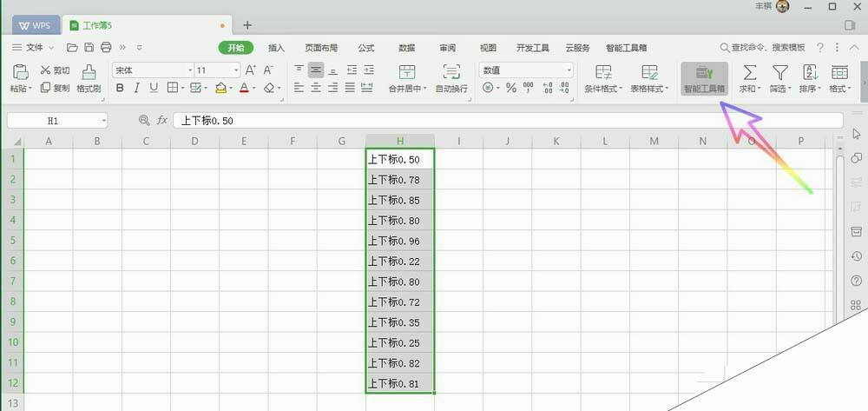Save the workbook with the floppy icon
Image resolution: width=868 pixels, height=411 pixels.
coord(89,48)
